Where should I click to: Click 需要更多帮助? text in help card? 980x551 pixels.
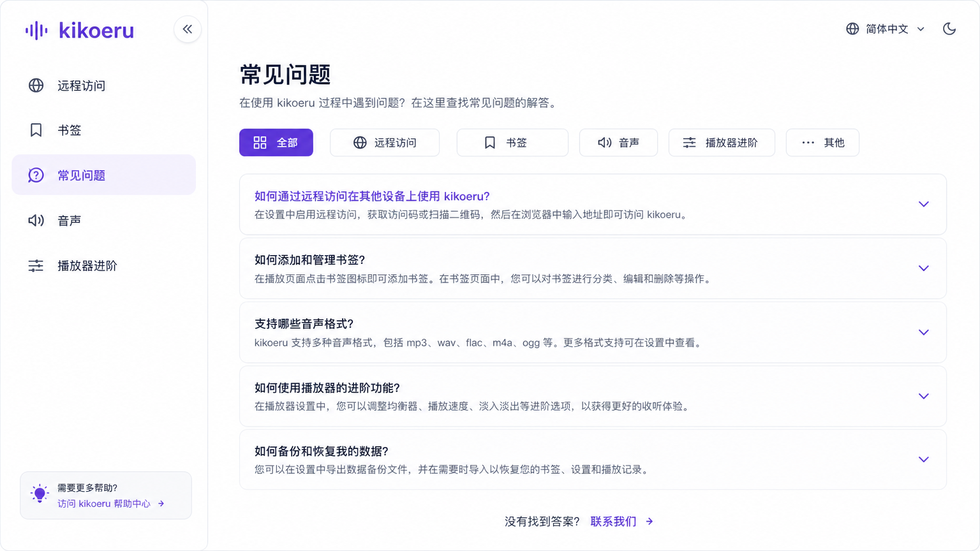87,488
